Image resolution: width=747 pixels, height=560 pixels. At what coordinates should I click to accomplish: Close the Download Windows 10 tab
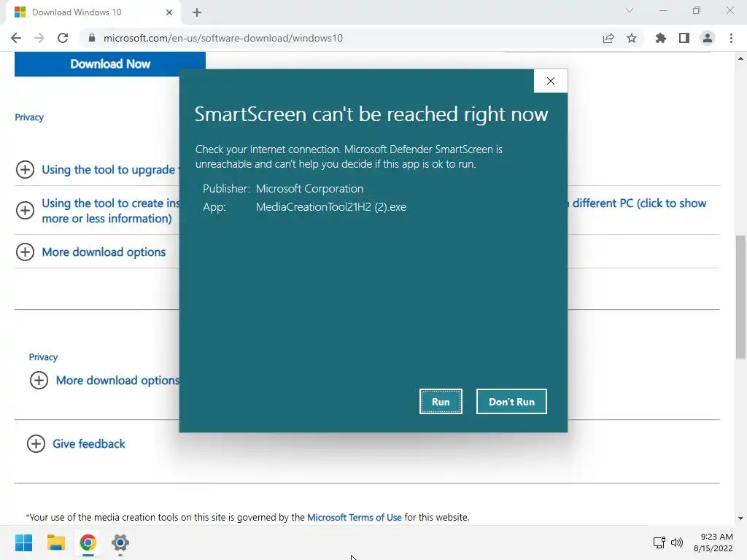(169, 12)
